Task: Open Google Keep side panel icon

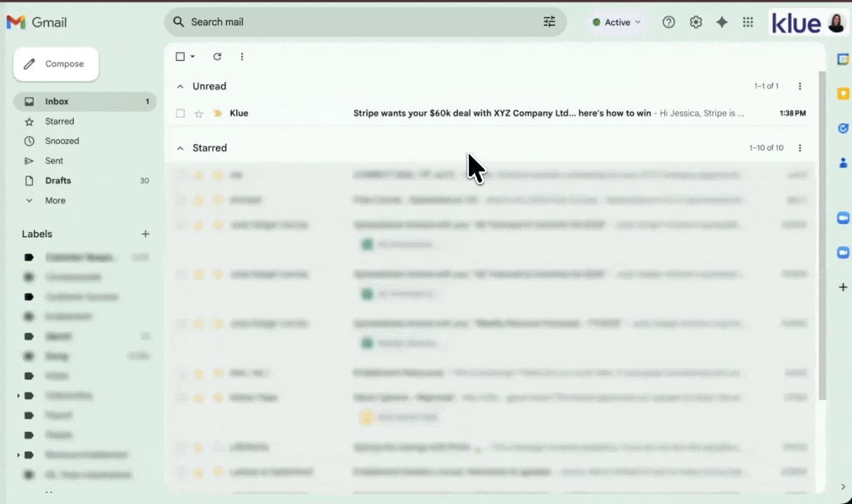Action: click(843, 94)
